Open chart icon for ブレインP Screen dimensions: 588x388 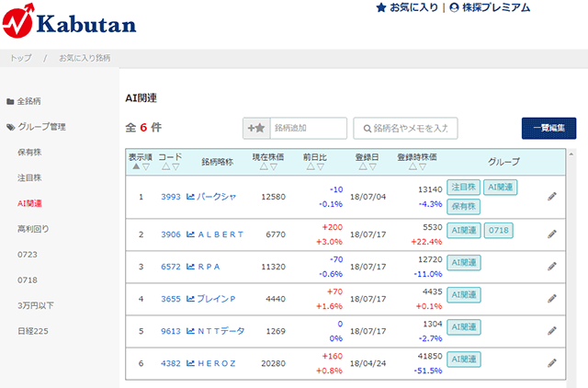tap(190, 299)
